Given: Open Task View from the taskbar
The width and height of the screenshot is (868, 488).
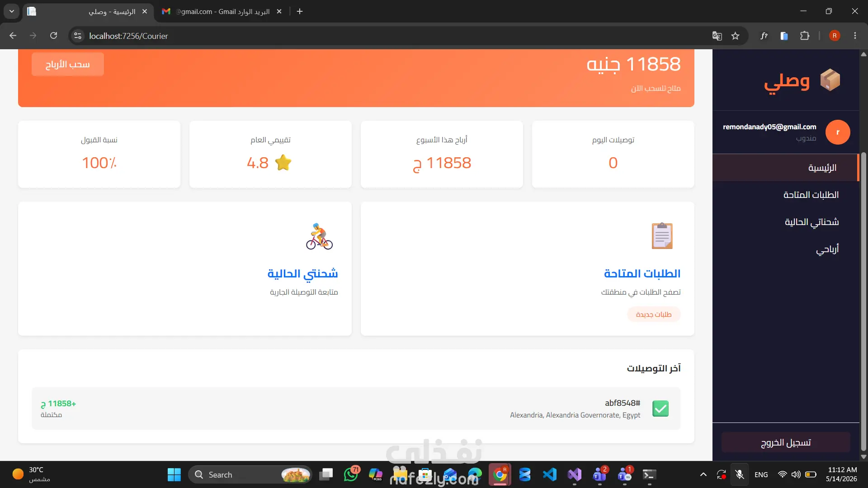Looking at the screenshot, I should (326, 474).
